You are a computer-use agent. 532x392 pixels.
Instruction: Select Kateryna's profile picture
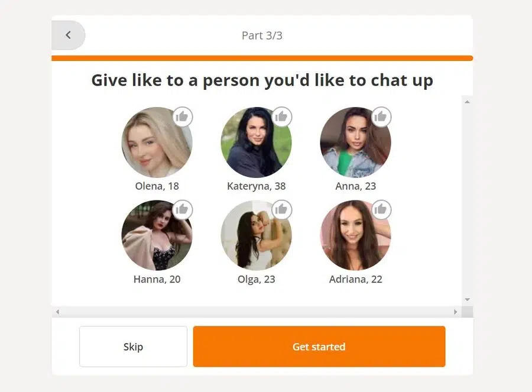(256, 142)
